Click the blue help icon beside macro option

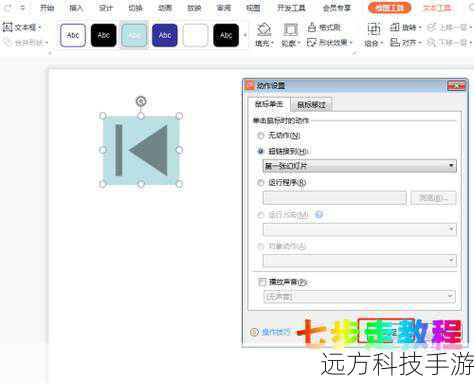319,215
